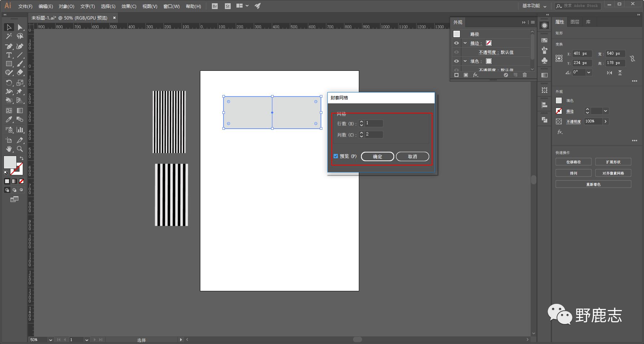Select the Eraser tool

pyautogui.click(x=20, y=73)
